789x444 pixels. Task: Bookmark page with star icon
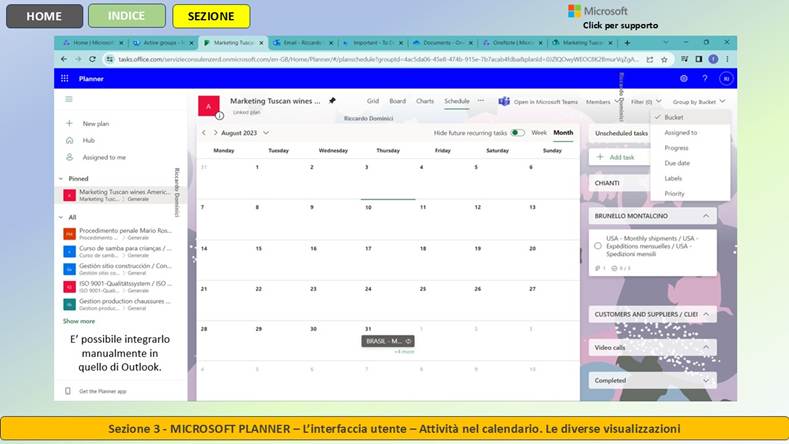(664, 59)
